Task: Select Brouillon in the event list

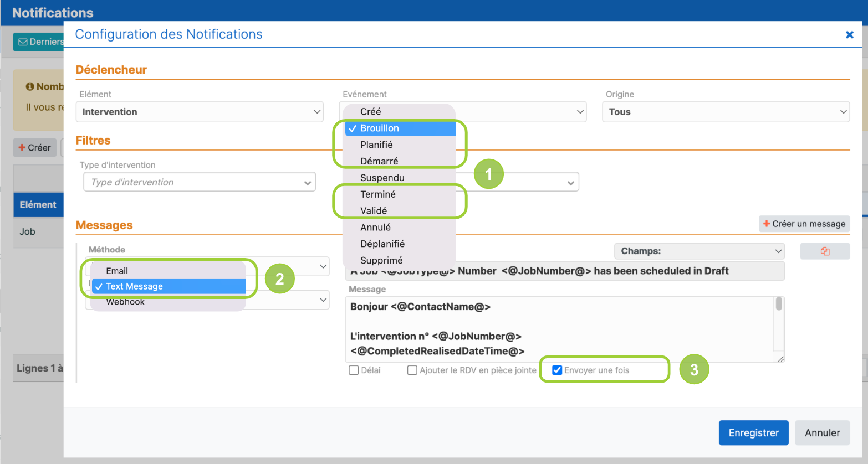Action: 400,128
